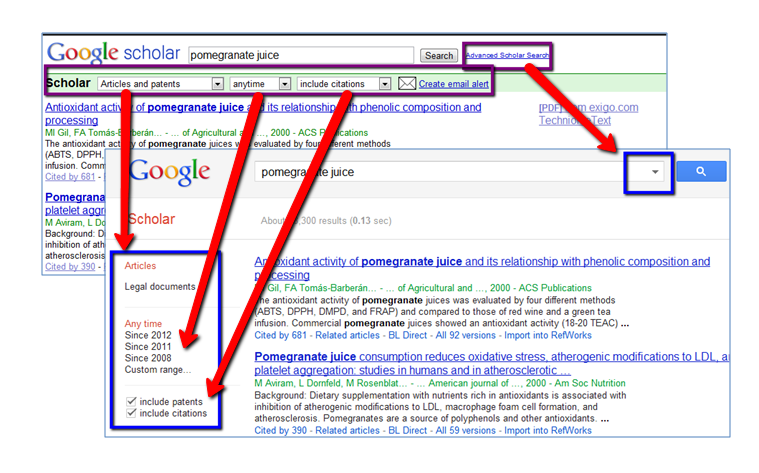Screen dimensions: 759x473
Task: Click BL Direct link on second result
Action: pos(408,430)
